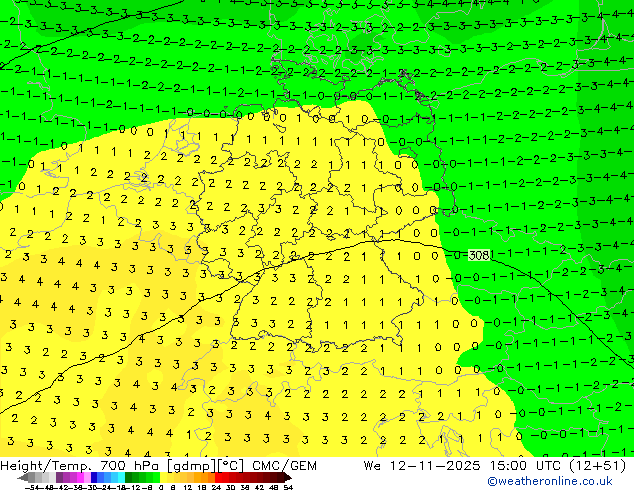Click the 308 height contour label

[479, 255]
